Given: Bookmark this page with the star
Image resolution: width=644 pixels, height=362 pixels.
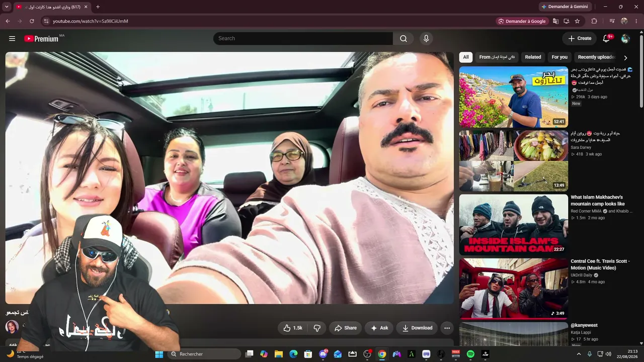Looking at the screenshot, I should [x=577, y=21].
